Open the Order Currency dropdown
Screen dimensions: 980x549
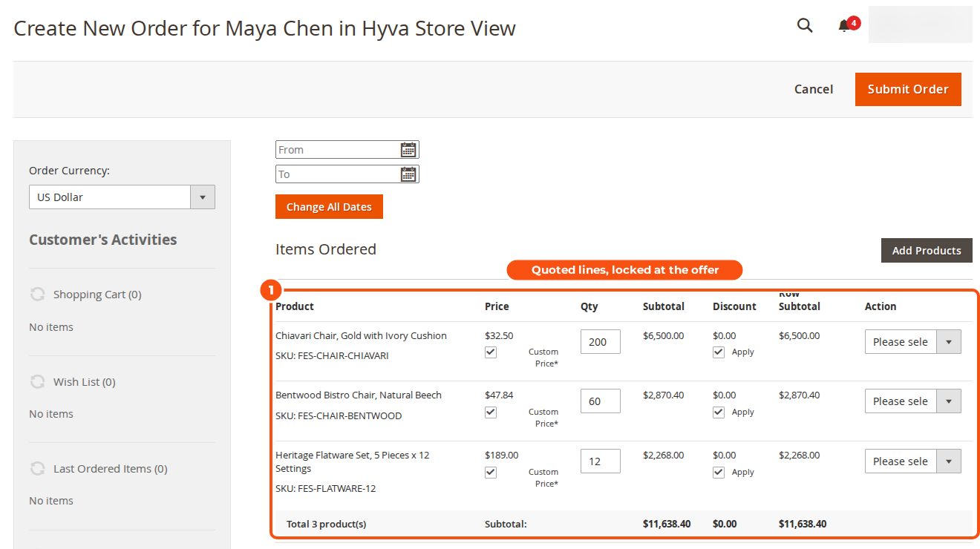coord(122,197)
